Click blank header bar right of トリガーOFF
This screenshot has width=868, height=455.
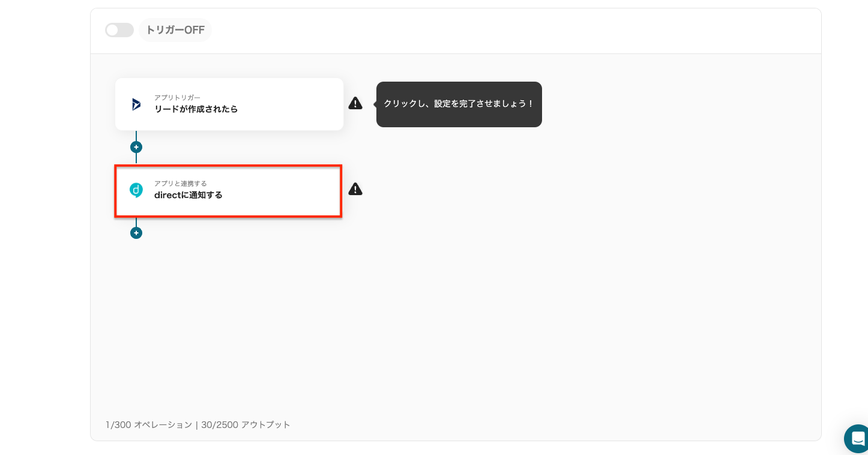(510, 30)
